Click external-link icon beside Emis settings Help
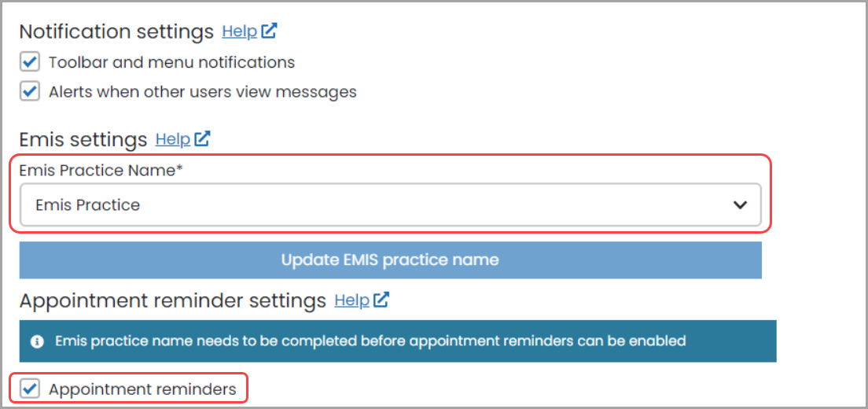This screenshot has width=868, height=409. click(x=203, y=139)
